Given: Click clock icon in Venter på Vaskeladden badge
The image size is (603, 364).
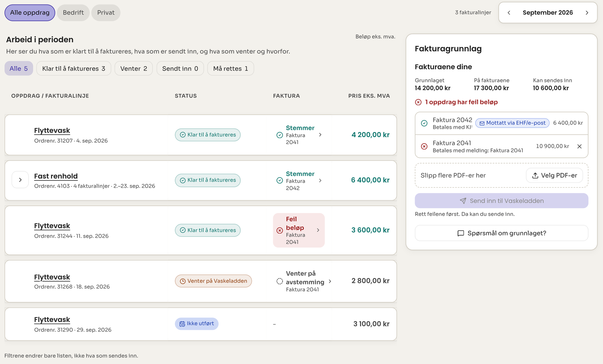Looking at the screenshot, I should (183, 281).
